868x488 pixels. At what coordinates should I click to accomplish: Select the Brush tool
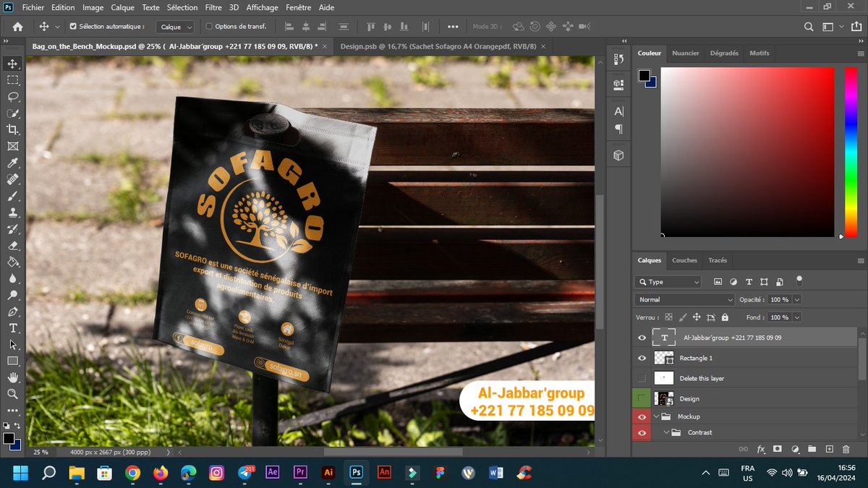click(13, 196)
